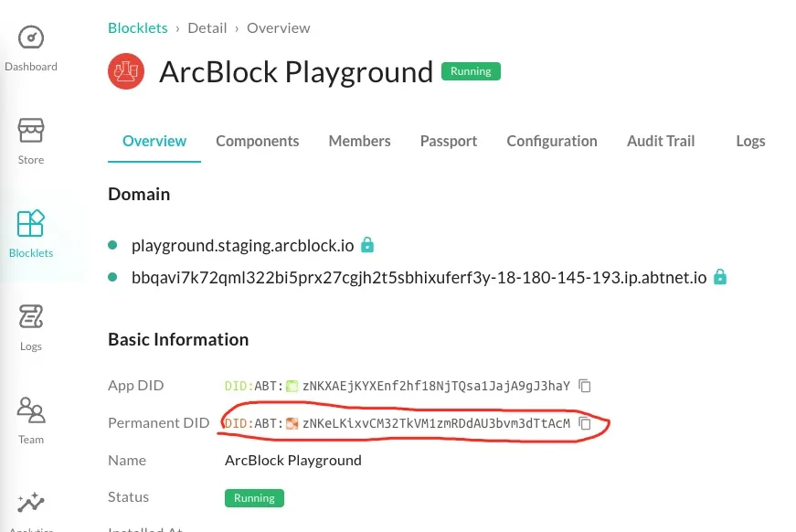Click the Running badge in Status row
The height and width of the screenshot is (532, 796).
(254, 498)
